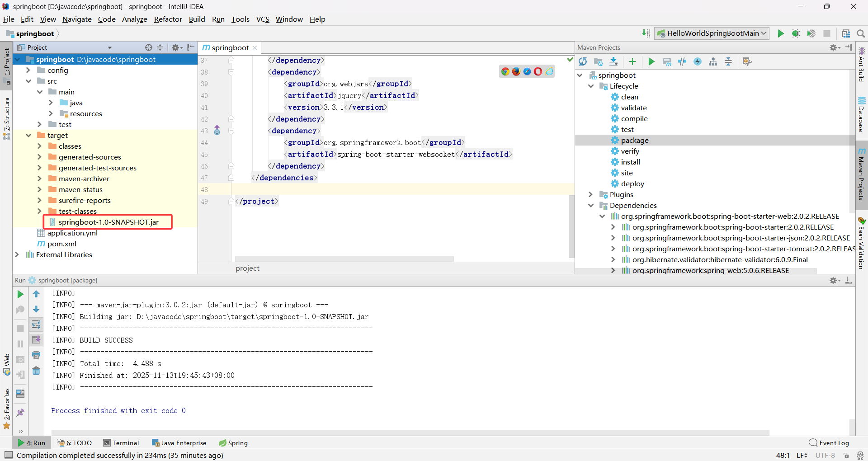Image resolution: width=868 pixels, height=461 pixels.
Task: Close the springboot editor tab
Action: [255, 48]
